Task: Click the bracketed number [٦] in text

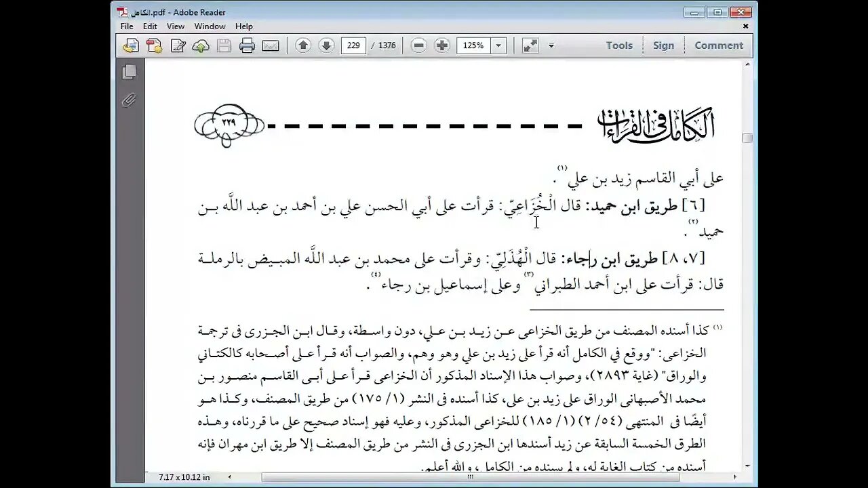Action: pyautogui.click(x=694, y=206)
